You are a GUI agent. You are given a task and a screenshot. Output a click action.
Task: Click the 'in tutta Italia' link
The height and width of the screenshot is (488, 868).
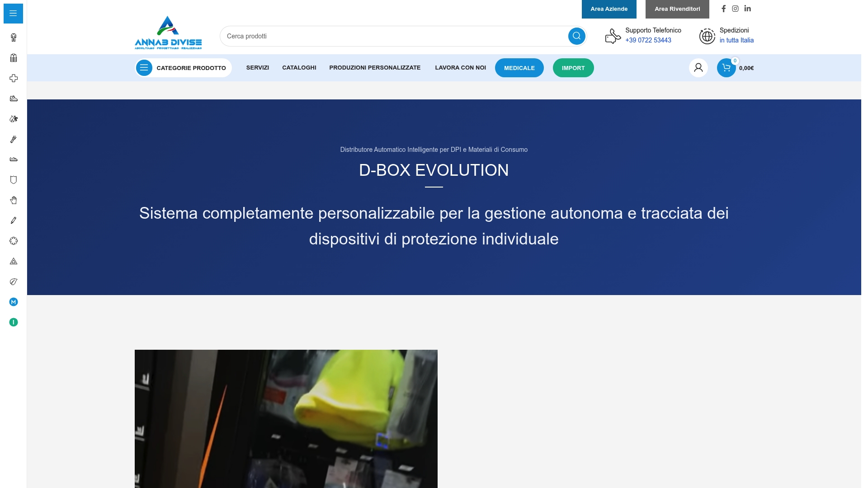pos(736,40)
